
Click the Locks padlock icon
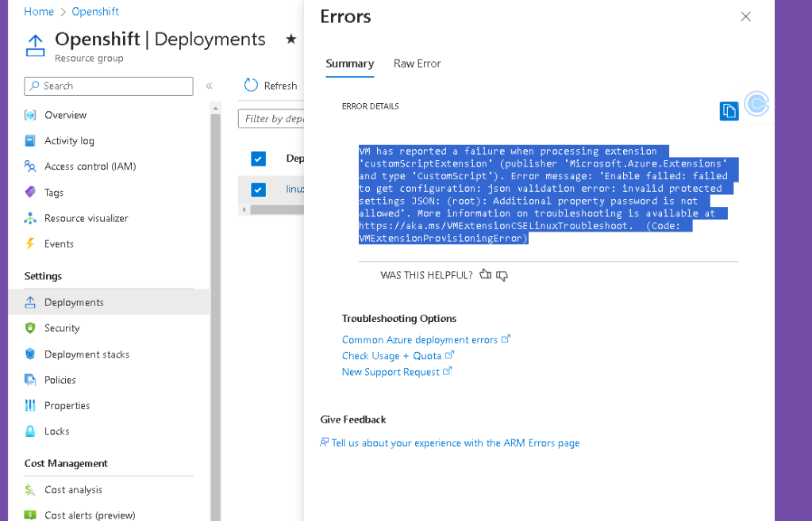coord(30,431)
